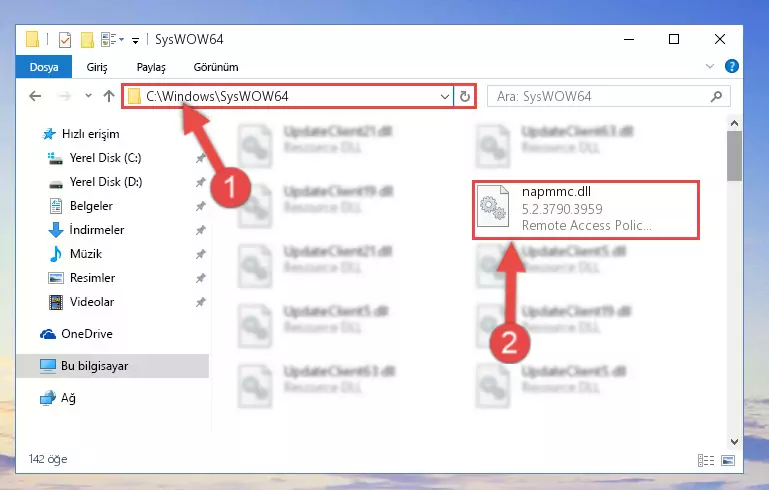The height and width of the screenshot is (490, 769).
Task: Select Ağ network in navigation pane
Action: pyautogui.click(x=58, y=398)
